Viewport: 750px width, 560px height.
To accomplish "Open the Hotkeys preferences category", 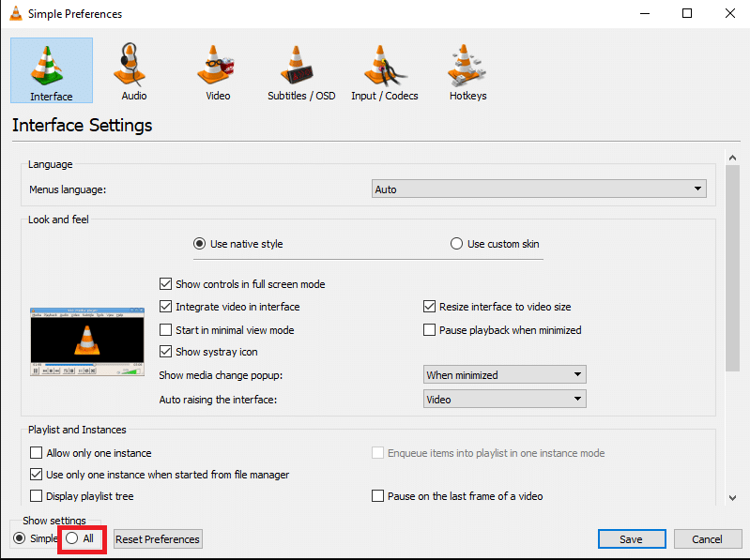I will (467, 70).
